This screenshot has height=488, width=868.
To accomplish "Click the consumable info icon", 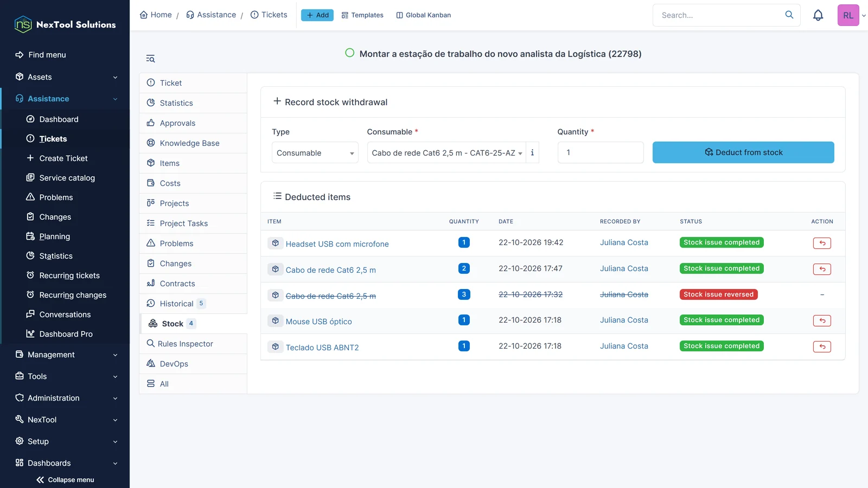I will click(x=532, y=153).
